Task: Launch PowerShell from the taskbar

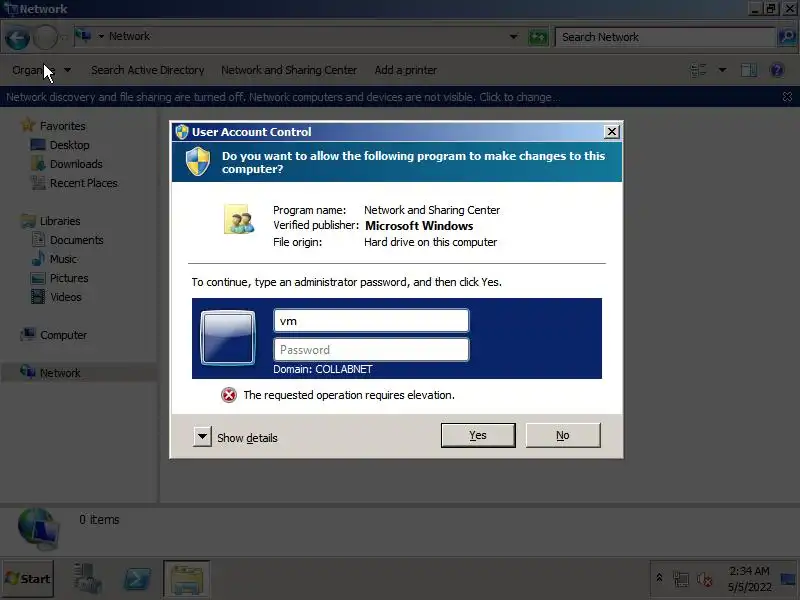Action: [x=137, y=579]
